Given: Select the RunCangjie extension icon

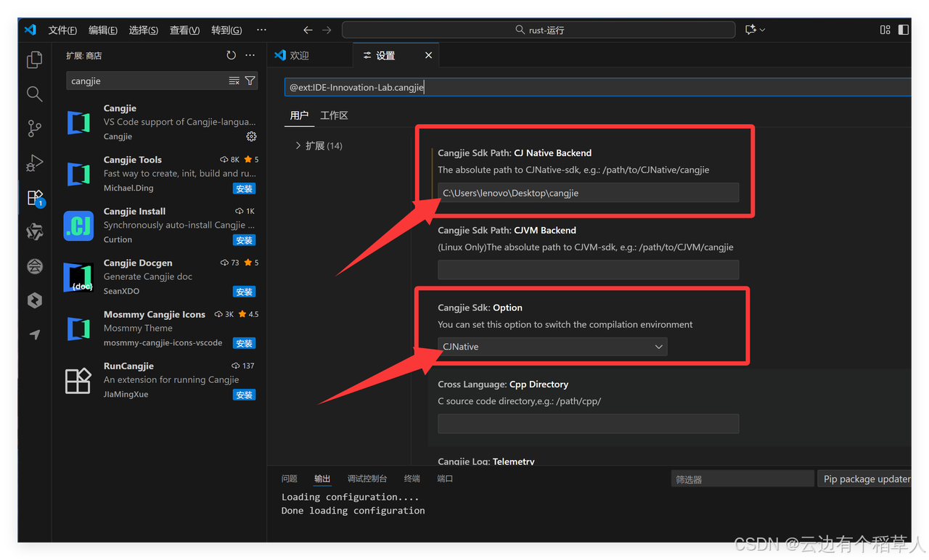Looking at the screenshot, I should tap(78, 380).
